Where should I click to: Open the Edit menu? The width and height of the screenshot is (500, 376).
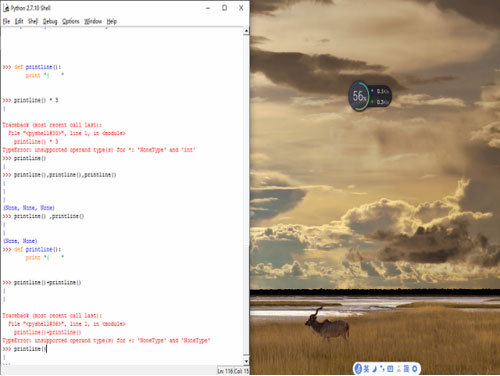tap(19, 21)
